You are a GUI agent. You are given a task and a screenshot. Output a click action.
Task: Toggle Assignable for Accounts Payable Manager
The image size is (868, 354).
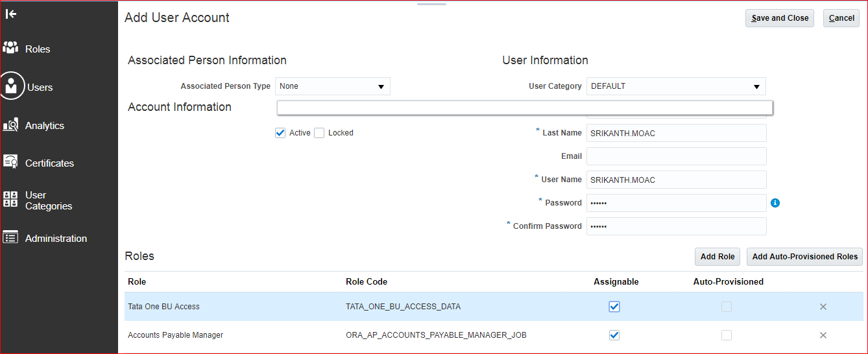tap(614, 335)
